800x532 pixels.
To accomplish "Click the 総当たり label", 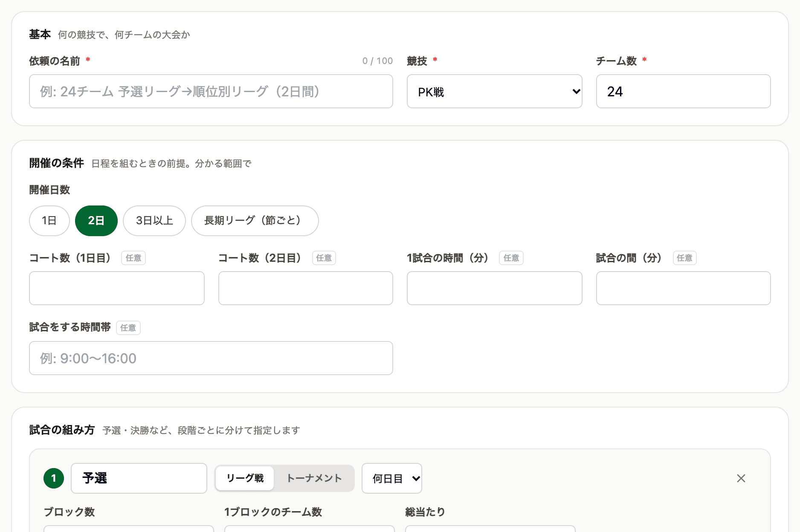I will 425,512.
